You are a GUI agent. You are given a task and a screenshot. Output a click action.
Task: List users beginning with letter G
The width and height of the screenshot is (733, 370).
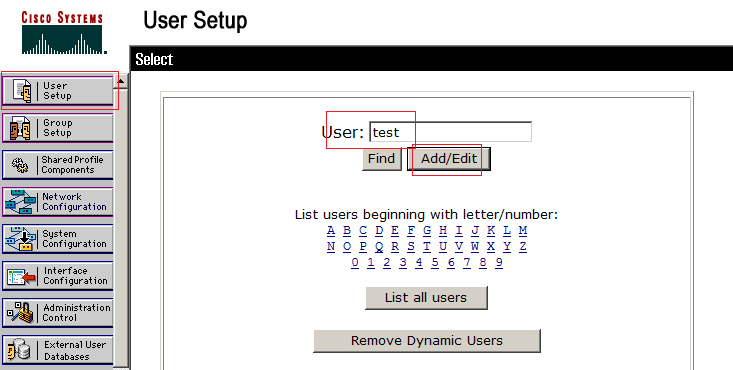click(x=427, y=231)
